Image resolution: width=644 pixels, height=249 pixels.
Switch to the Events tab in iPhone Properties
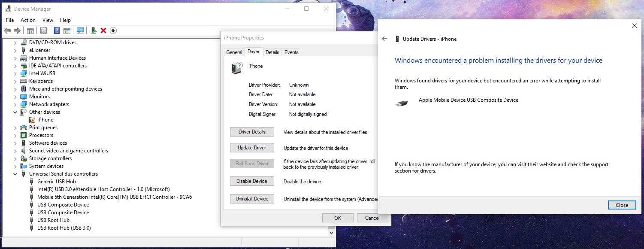click(291, 52)
